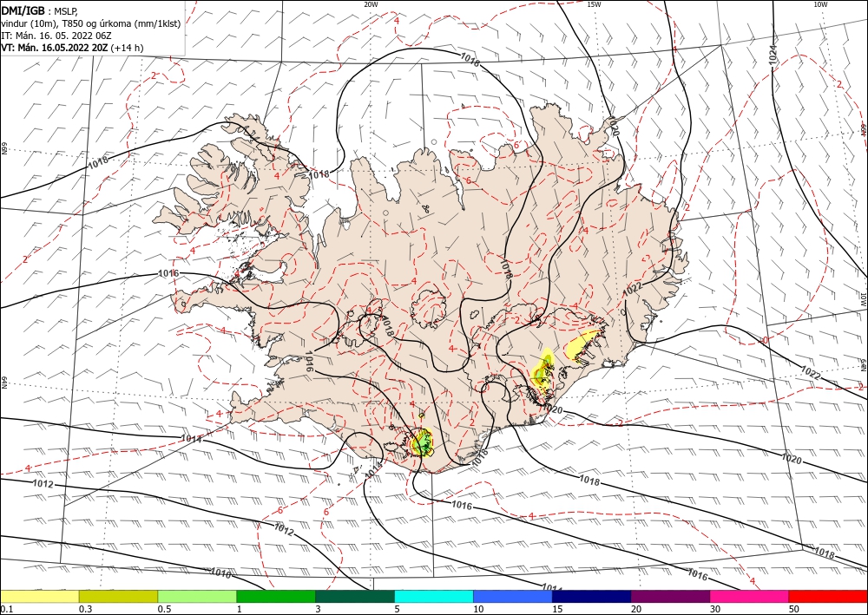Click the light green 0.5 legend swatch

(197, 596)
